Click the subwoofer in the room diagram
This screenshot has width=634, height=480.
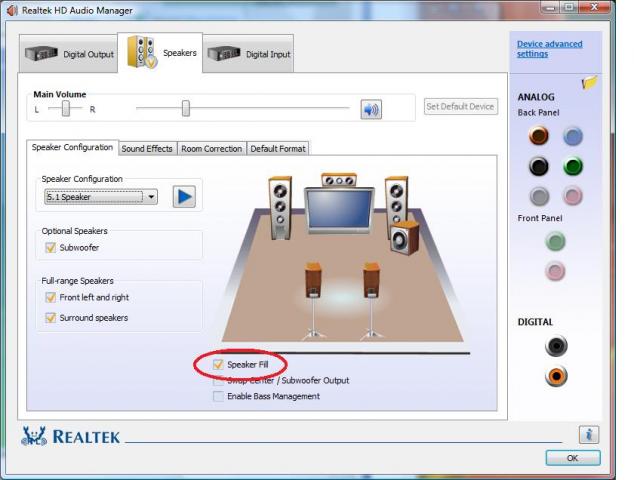404,238
